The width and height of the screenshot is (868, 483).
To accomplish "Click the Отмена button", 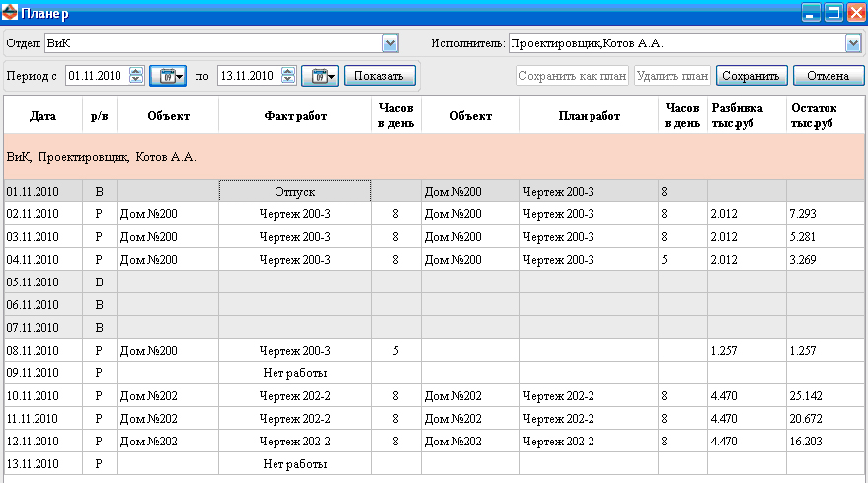I will 828,76.
